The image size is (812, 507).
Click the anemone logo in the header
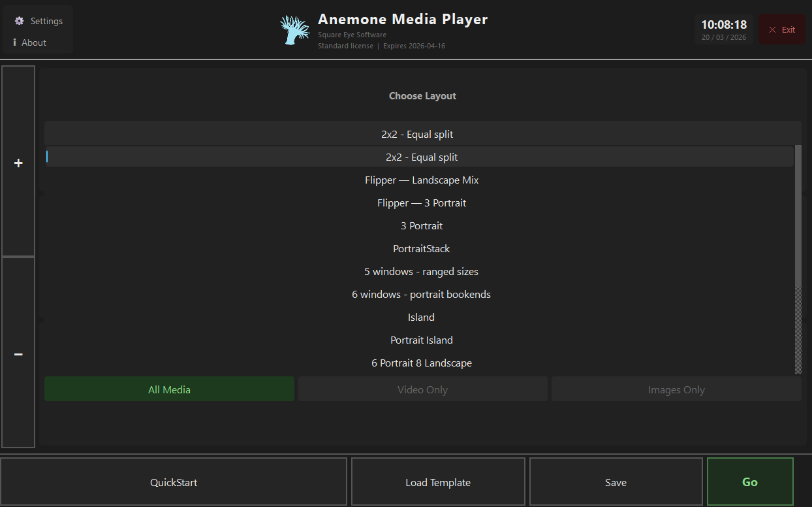click(294, 29)
